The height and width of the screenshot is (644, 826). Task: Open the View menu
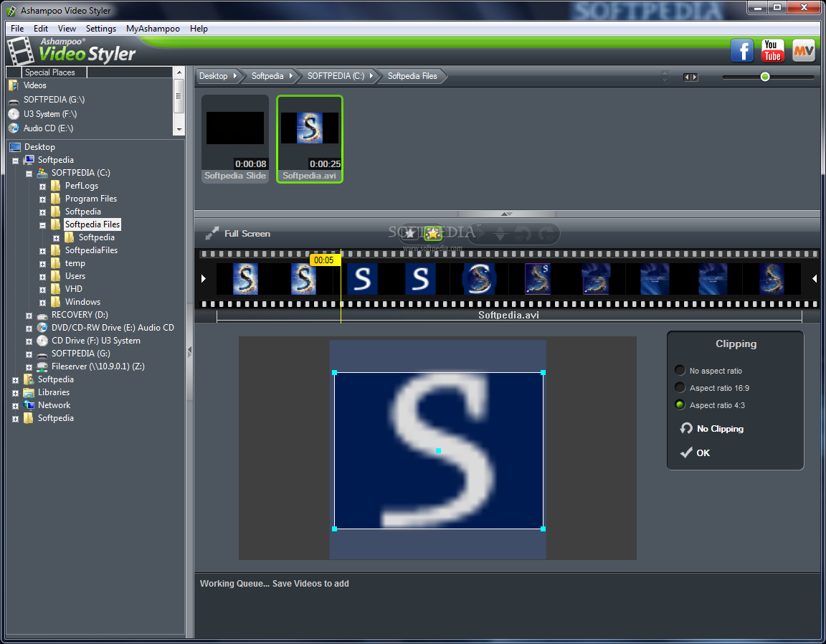(67, 29)
